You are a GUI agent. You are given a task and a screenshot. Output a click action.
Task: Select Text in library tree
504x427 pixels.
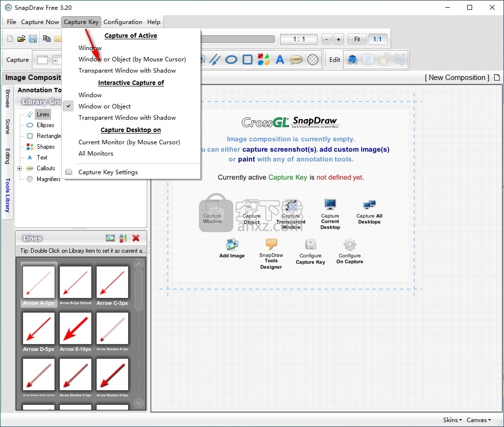click(x=42, y=158)
